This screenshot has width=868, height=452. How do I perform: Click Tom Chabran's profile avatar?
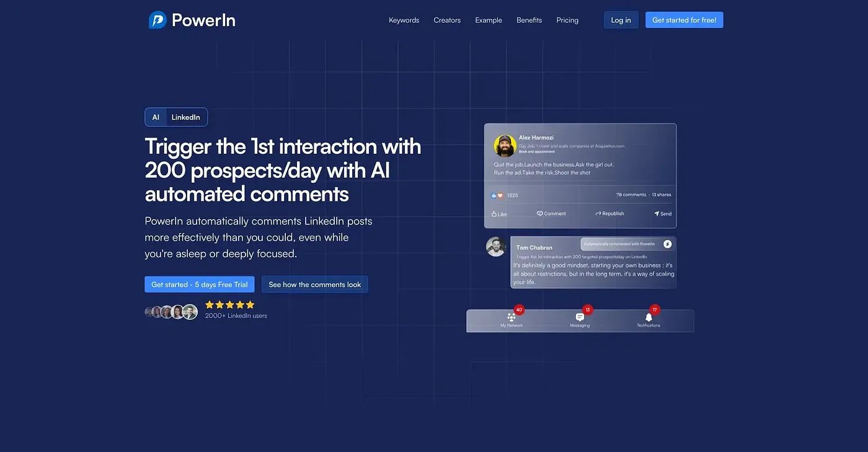point(496,246)
